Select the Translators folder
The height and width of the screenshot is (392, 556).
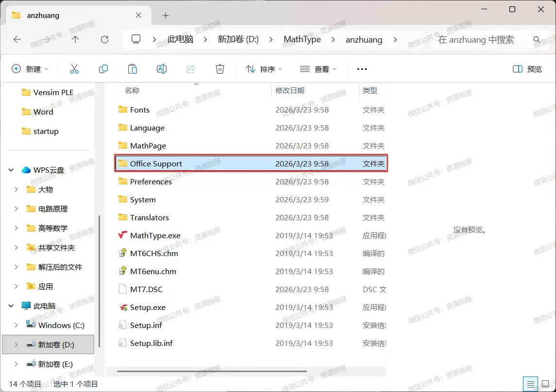tap(252, 217)
